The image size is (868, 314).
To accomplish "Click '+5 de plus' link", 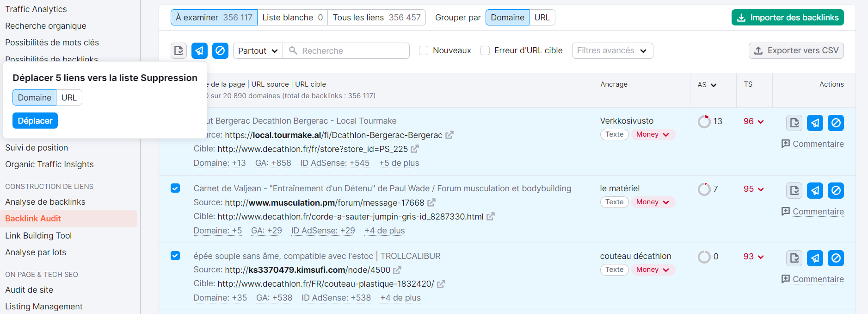I will click(x=399, y=163).
